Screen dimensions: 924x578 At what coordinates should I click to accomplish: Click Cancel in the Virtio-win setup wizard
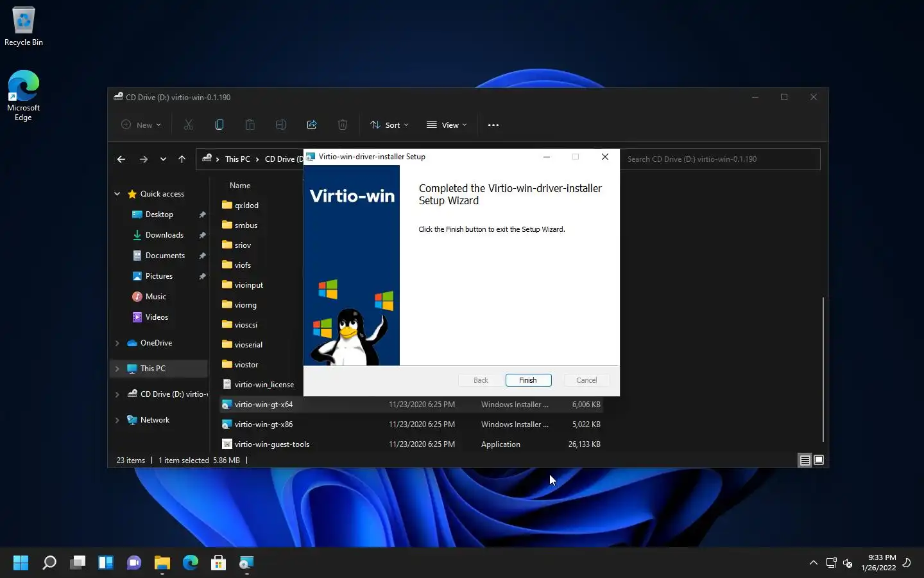[x=586, y=380]
